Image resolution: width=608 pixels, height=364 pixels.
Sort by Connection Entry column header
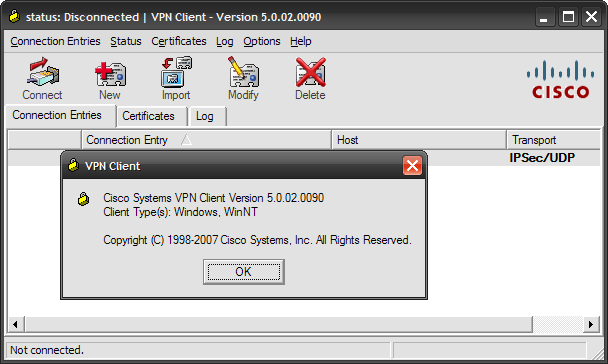click(206, 140)
